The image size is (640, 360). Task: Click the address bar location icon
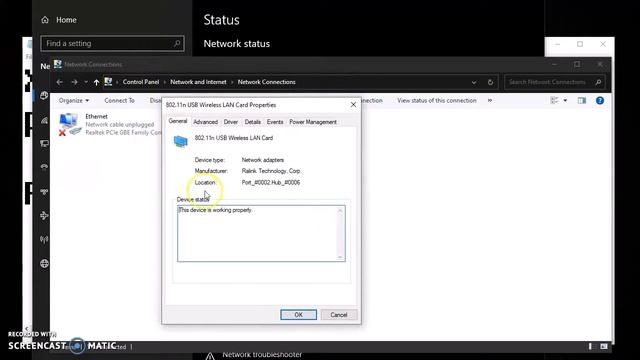[x=108, y=82]
